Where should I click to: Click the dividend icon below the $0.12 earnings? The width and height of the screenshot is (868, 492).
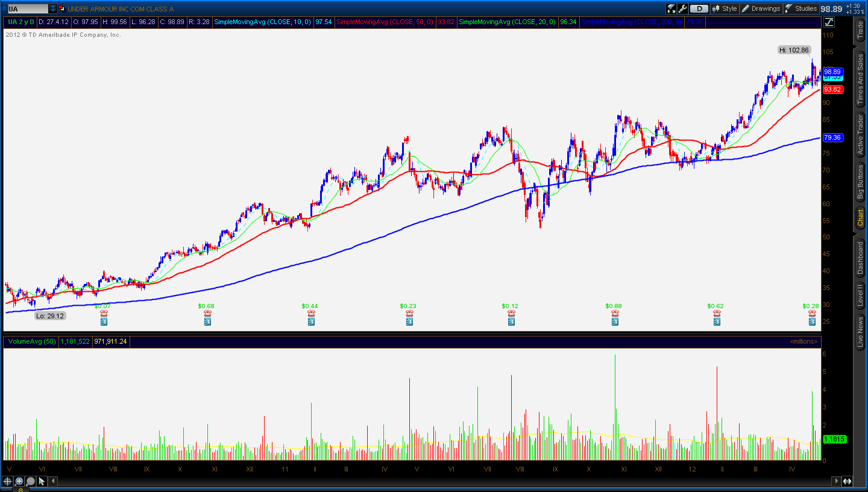(x=511, y=322)
